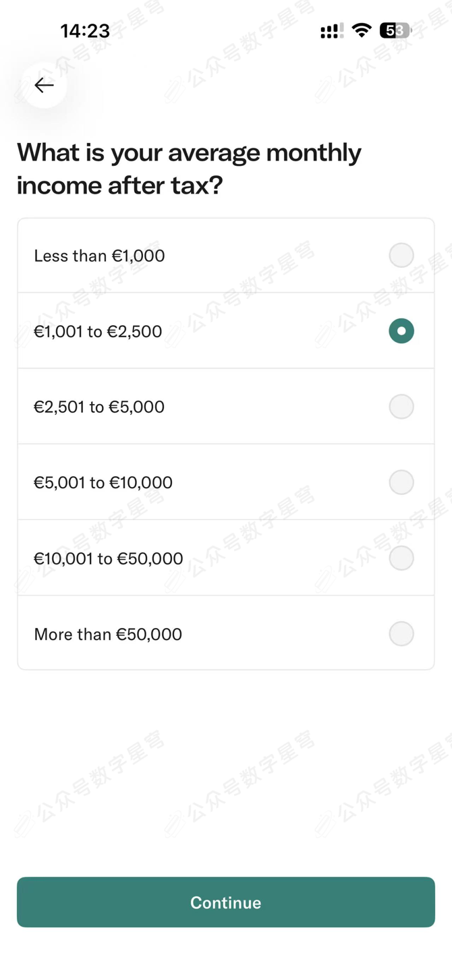
Task: Tap the '€1,001 to €2,500' option label
Action: coord(98,331)
